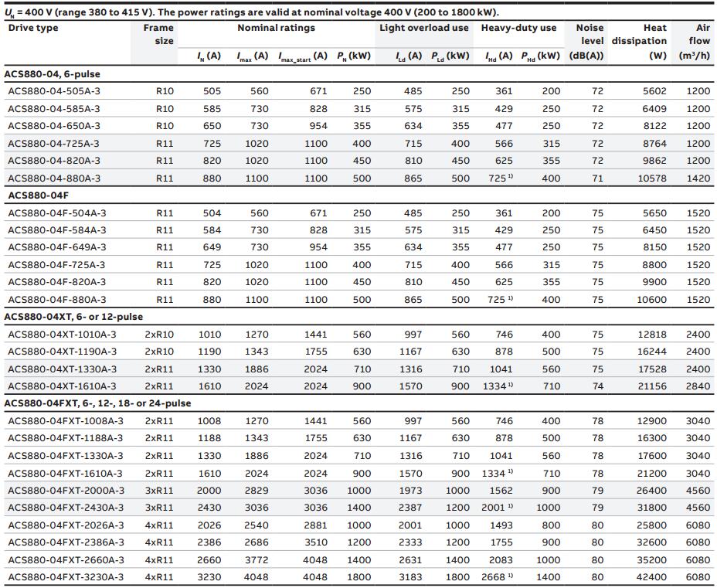The height and width of the screenshot is (588, 717).
Task: Select ACS880-04FXT-2386A-3 drive type
Action: point(66,542)
